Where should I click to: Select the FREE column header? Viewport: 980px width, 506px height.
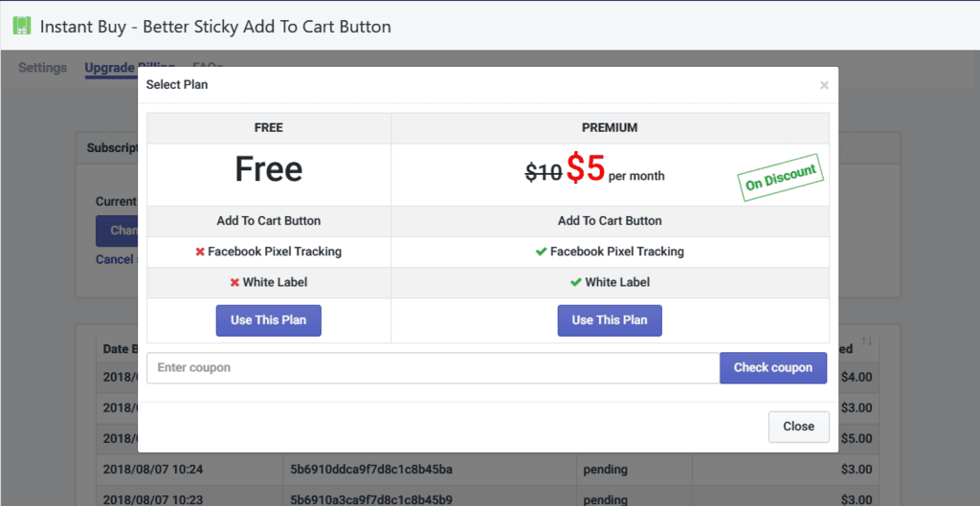(269, 128)
